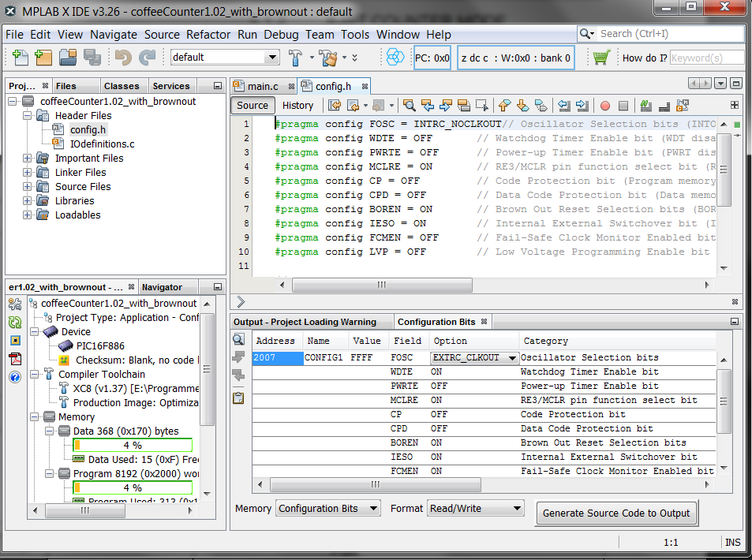The width and height of the screenshot is (752, 560).
Task: Shift the line left in editor toolbar
Action: tap(564, 106)
